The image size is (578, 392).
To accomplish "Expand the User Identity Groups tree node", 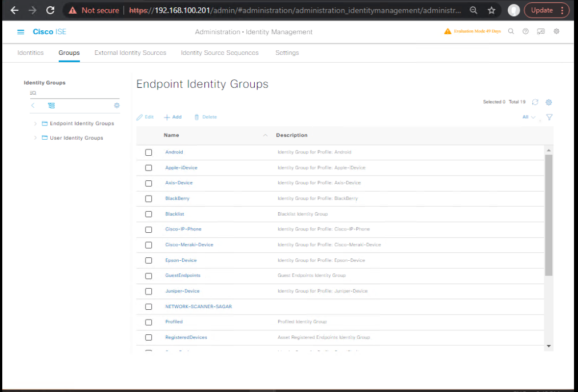I will [x=35, y=138].
